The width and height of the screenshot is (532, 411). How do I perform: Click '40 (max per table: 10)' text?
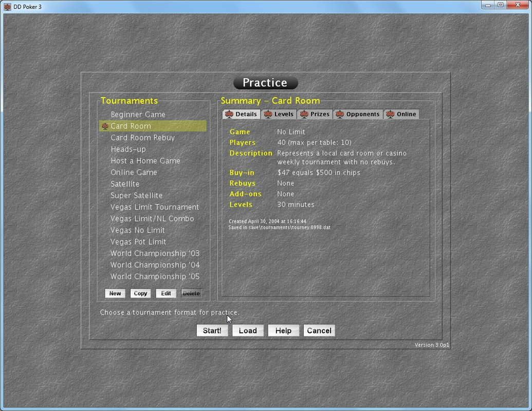click(314, 142)
